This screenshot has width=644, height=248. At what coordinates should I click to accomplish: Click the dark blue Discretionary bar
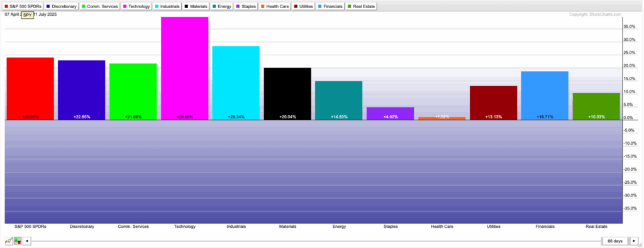pyautogui.click(x=81, y=90)
